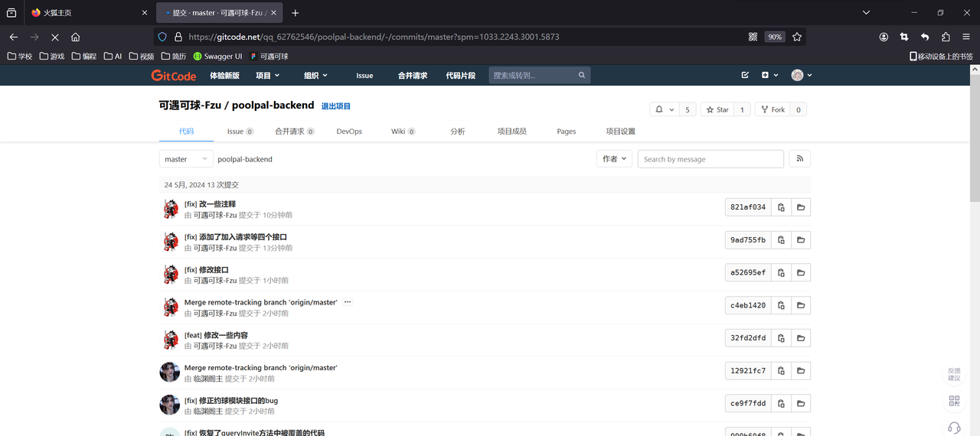Image resolution: width=980 pixels, height=436 pixels.
Task: Browse files at commit a52695ef
Action: tap(801, 273)
